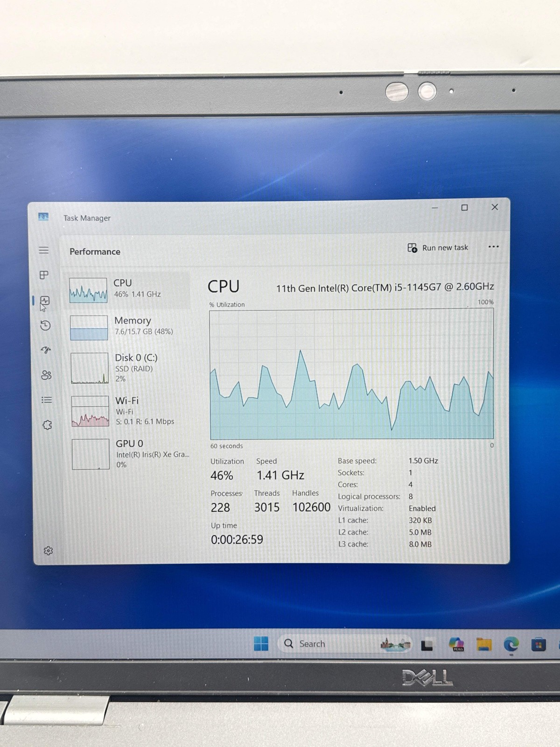Image resolution: width=560 pixels, height=747 pixels.
Task: Click the 102600 handles value
Action: pos(311,507)
